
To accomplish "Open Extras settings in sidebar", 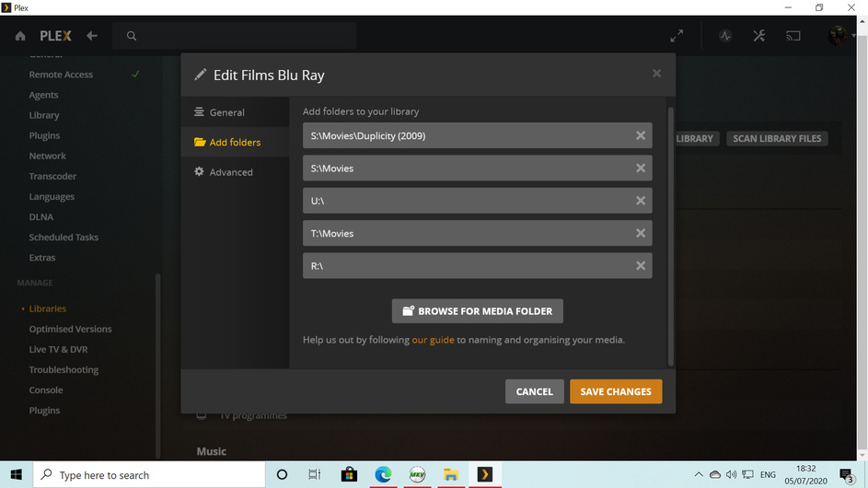I will (x=42, y=258).
